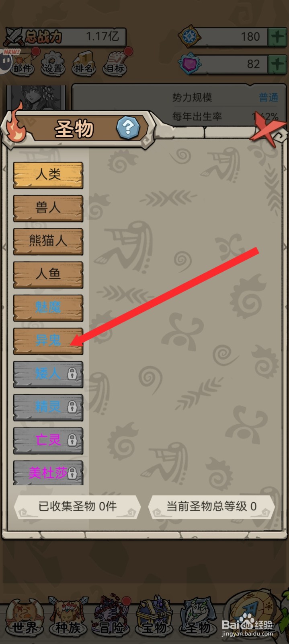Image resolution: width=289 pixels, height=644 pixels.
Task: Open the 邮件 mail icon
Action: [x=23, y=62]
